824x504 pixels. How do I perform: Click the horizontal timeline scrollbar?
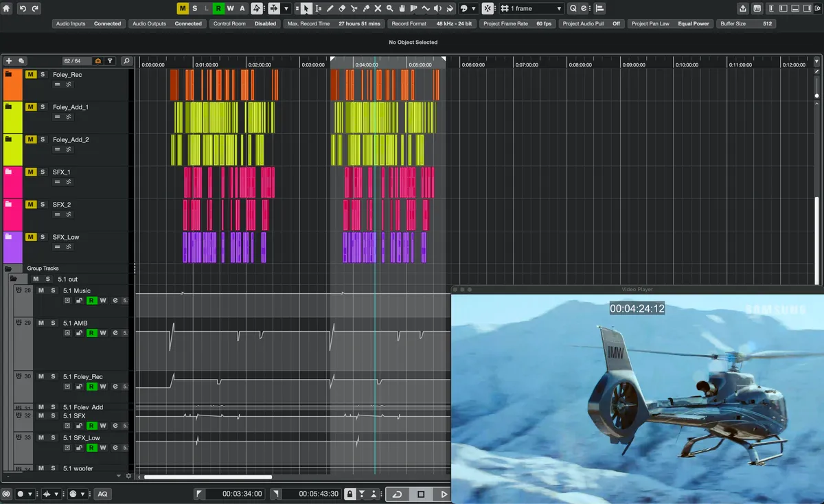tap(208, 477)
